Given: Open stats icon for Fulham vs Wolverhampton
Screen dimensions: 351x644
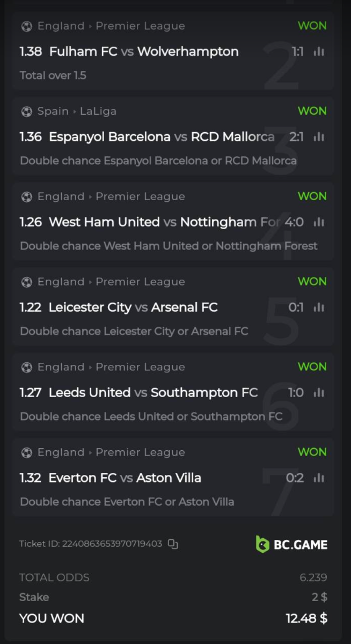Looking at the screenshot, I should point(319,52).
